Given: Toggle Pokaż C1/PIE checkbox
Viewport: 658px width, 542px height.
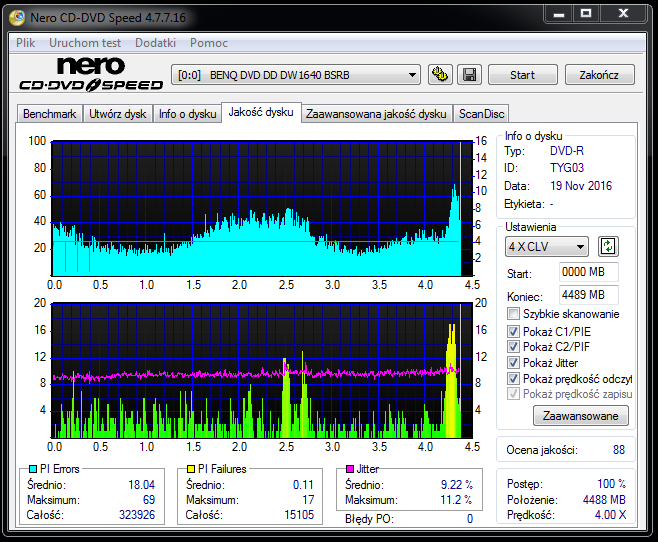Looking at the screenshot, I should click(513, 331).
